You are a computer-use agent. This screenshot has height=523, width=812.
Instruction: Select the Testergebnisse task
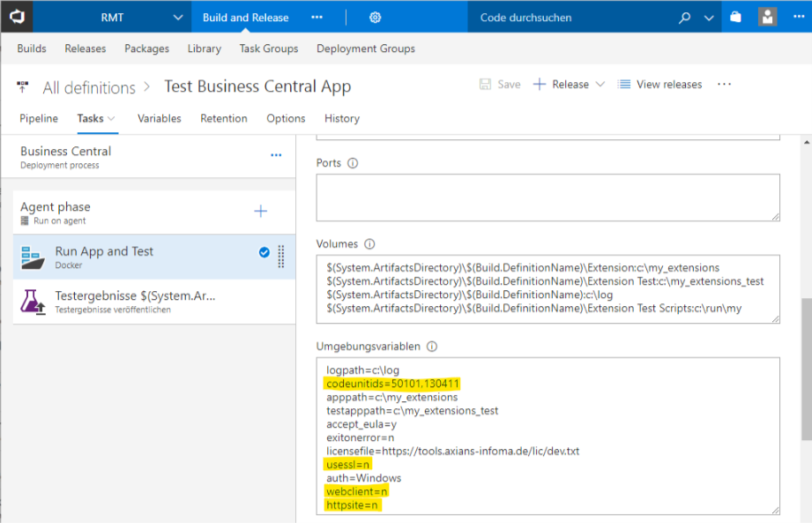tap(154, 302)
